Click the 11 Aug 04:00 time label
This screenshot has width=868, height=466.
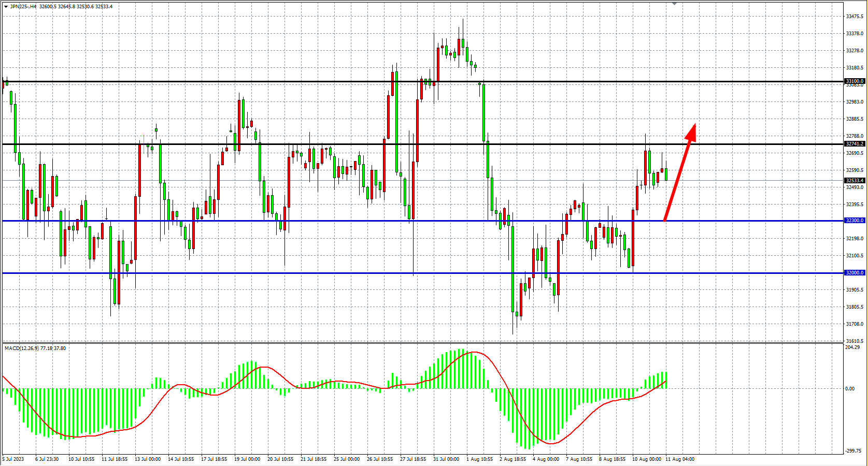tap(680, 459)
